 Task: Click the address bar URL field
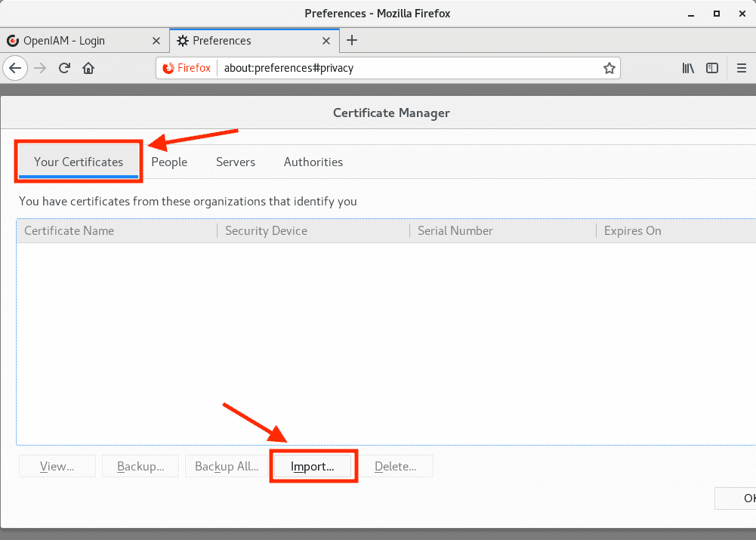point(408,68)
